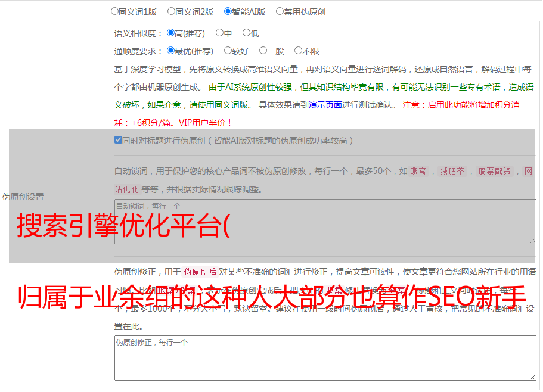Set 通顺度要求 to 较好

coord(228,51)
